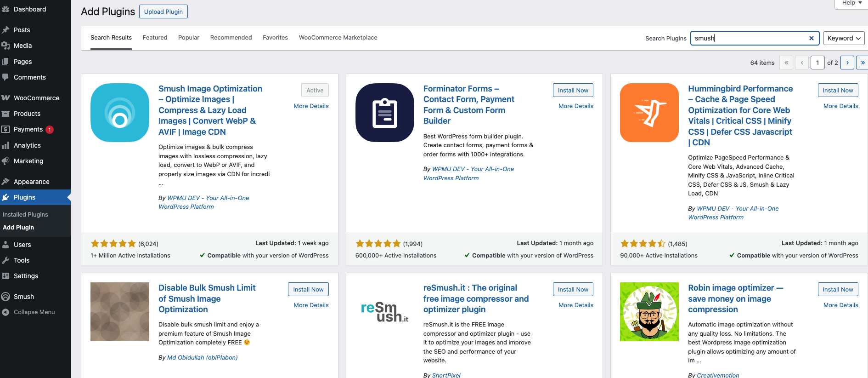
Task: Open the Smush menu in the sidebar
Action: click(24, 297)
